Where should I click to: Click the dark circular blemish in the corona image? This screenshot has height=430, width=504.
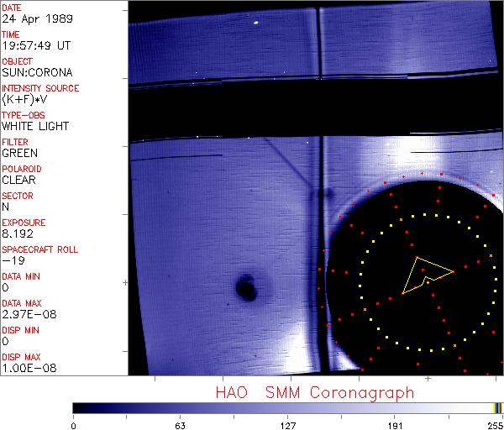click(x=246, y=288)
